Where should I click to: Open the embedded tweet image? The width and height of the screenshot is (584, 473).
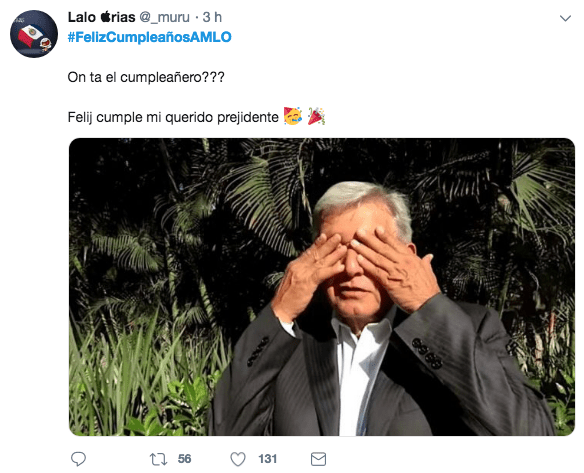click(322, 287)
